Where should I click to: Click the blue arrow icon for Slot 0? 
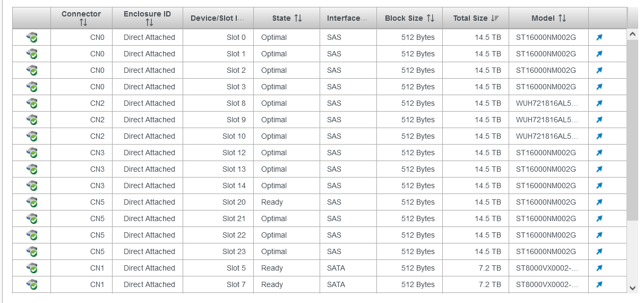coord(599,37)
